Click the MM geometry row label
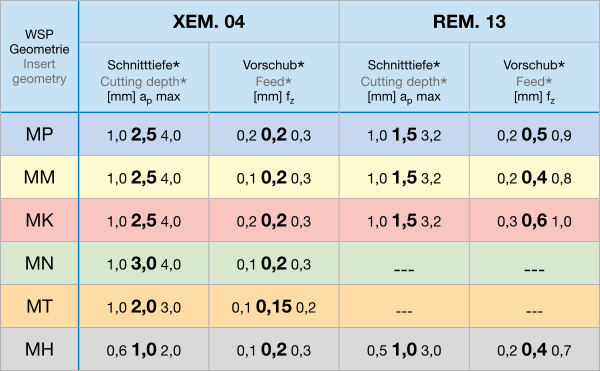 (x=39, y=177)
